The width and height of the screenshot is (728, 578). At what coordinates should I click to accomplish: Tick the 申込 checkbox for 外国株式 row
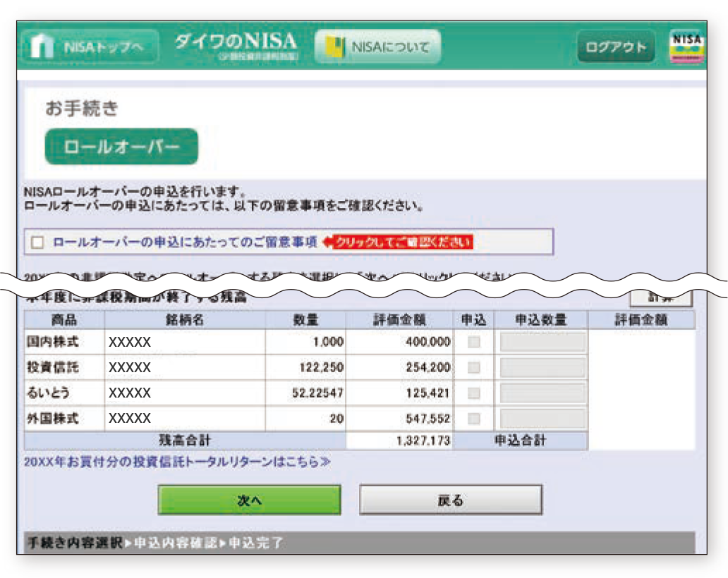pos(473,419)
